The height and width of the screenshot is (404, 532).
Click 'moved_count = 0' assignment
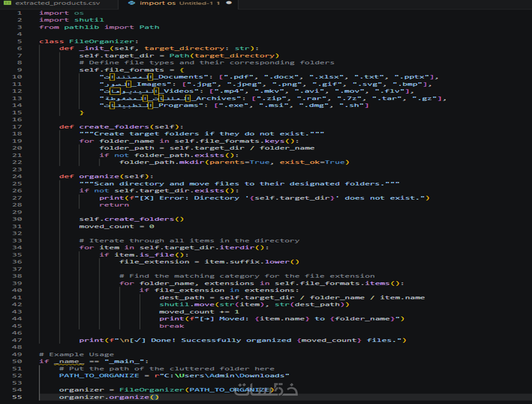click(x=117, y=226)
